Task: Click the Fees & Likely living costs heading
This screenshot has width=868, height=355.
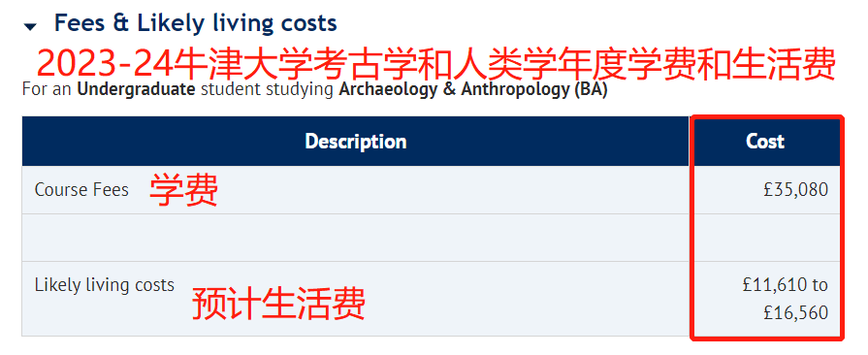Action: click(x=195, y=23)
